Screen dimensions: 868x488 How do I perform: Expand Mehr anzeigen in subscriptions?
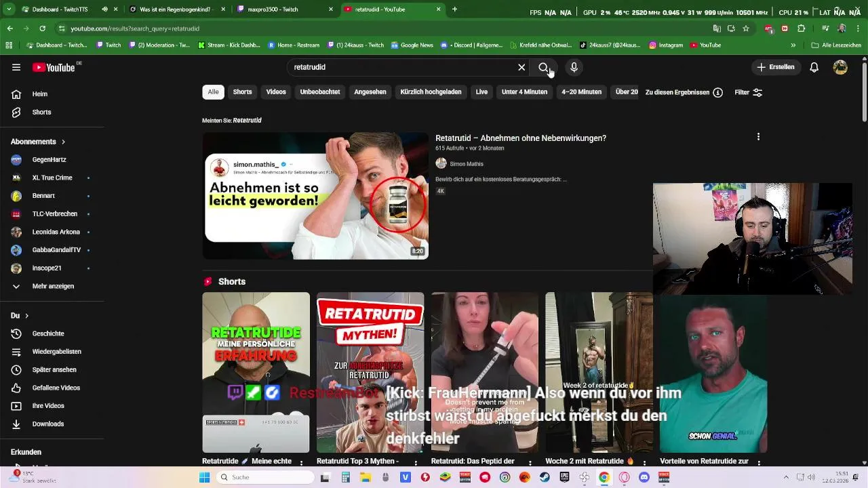[52, 286]
